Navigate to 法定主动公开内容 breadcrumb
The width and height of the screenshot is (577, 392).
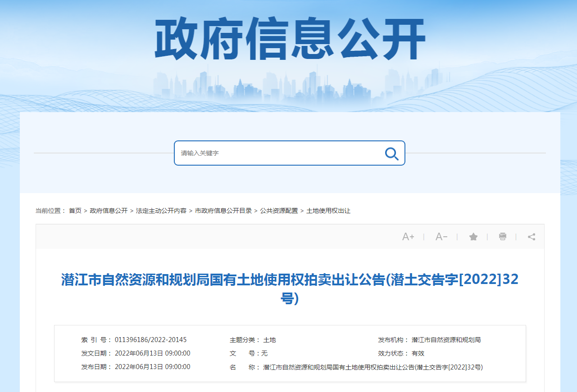pos(161,211)
